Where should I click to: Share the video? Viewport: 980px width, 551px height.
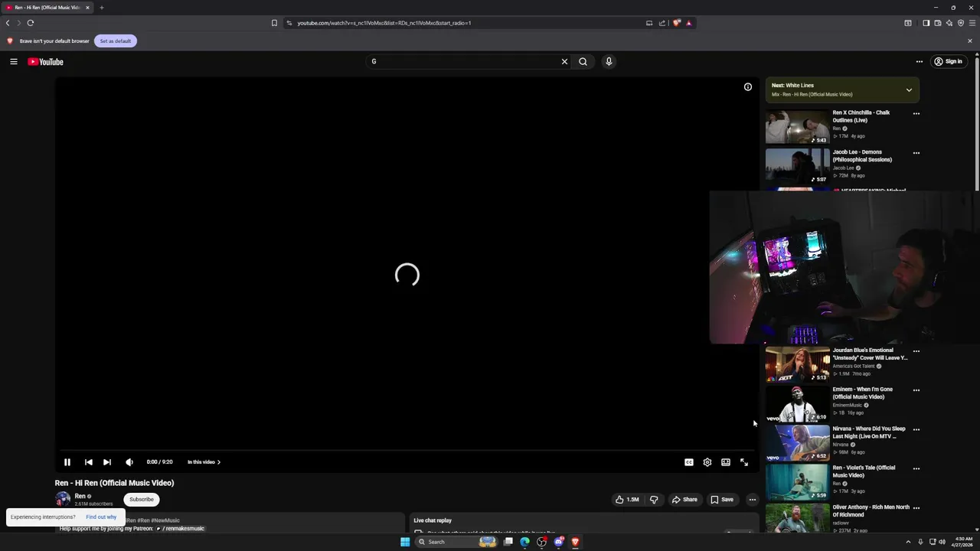pos(684,500)
